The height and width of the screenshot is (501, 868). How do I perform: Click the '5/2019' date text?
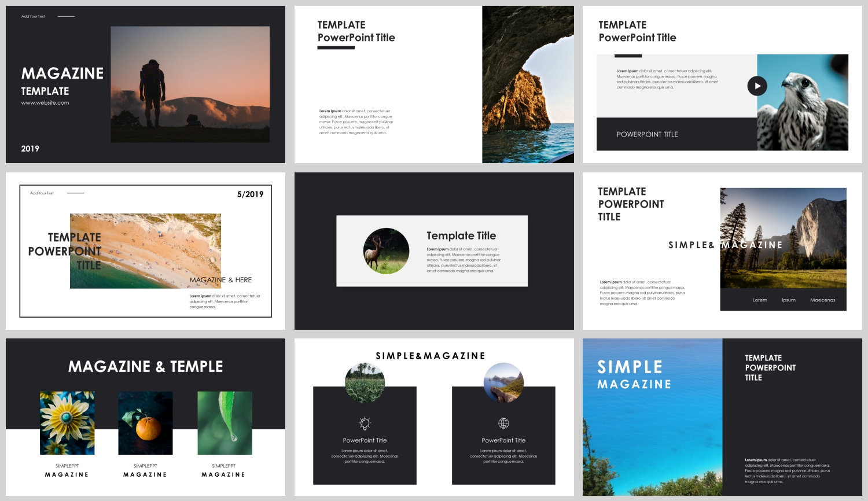point(250,194)
